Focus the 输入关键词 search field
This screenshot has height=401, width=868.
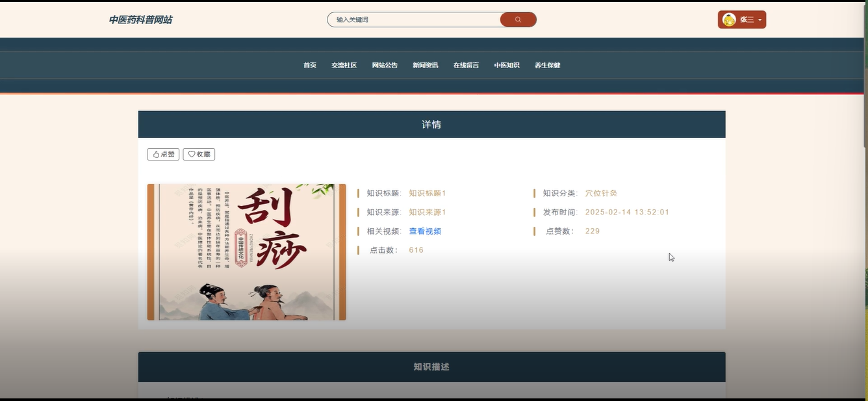(414, 19)
